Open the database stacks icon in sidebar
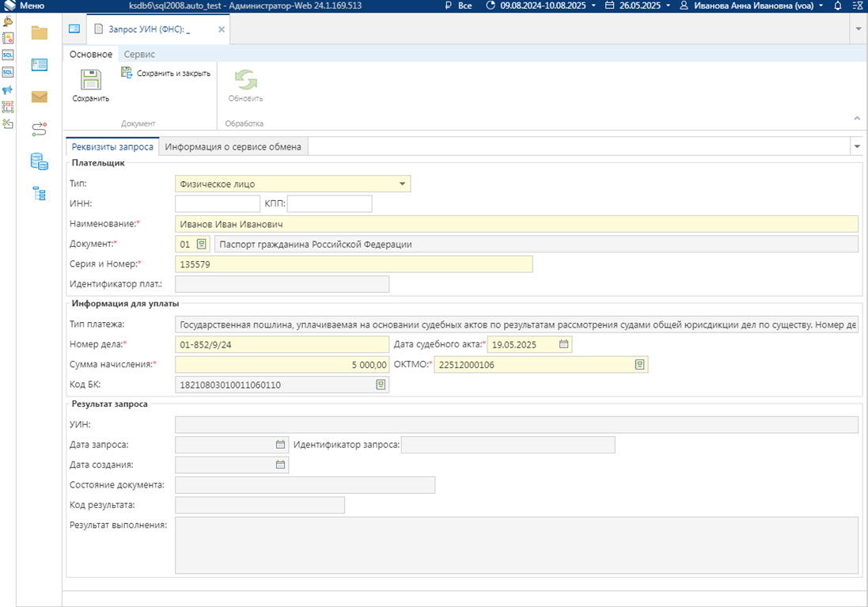868x607 pixels. coord(40,161)
